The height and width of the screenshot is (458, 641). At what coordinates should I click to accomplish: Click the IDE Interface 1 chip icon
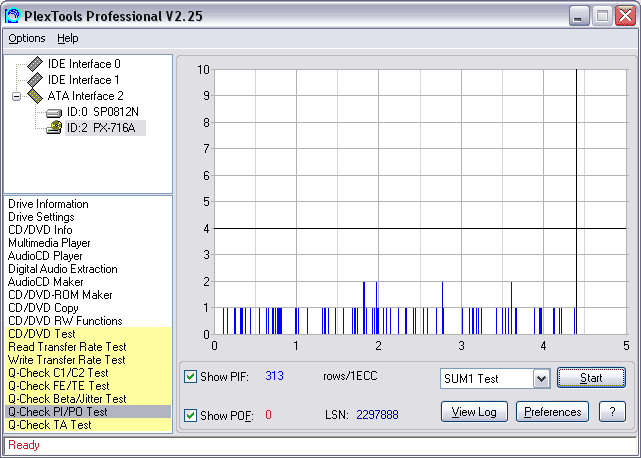click(35, 80)
